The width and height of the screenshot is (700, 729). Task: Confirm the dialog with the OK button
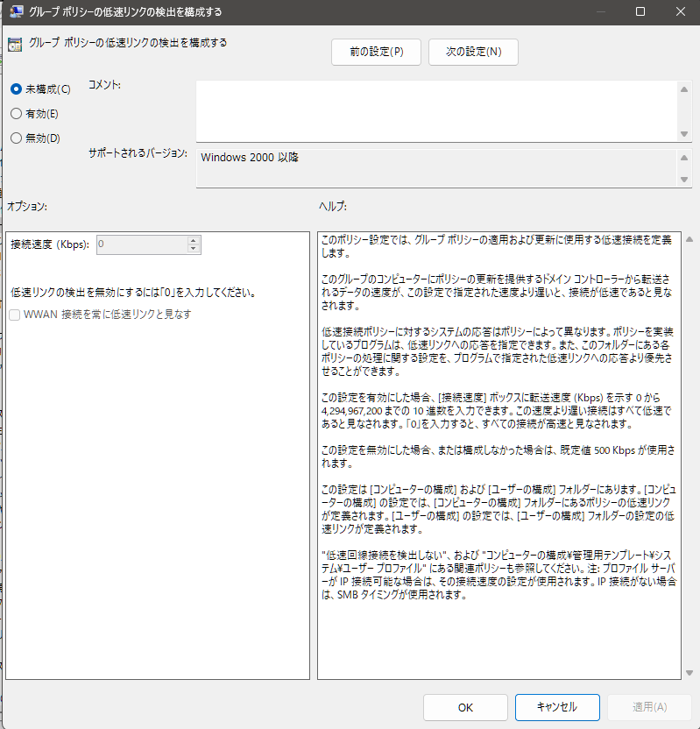[465, 707]
